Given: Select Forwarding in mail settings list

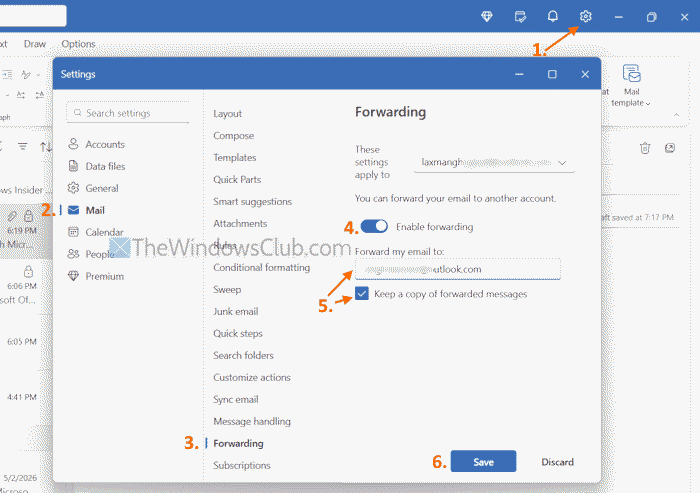Looking at the screenshot, I should (238, 443).
